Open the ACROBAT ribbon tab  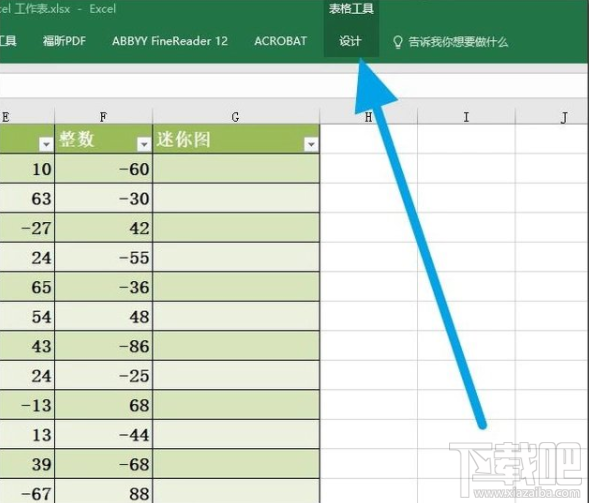coord(281,41)
